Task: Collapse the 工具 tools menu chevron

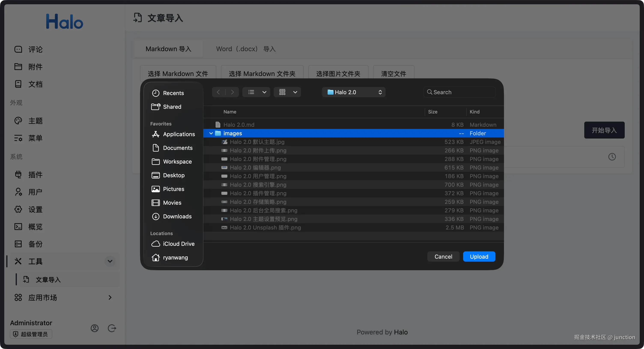Action: coord(110,261)
